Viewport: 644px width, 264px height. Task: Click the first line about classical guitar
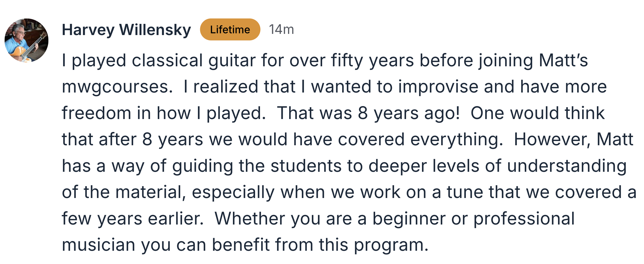tap(325, 61)
